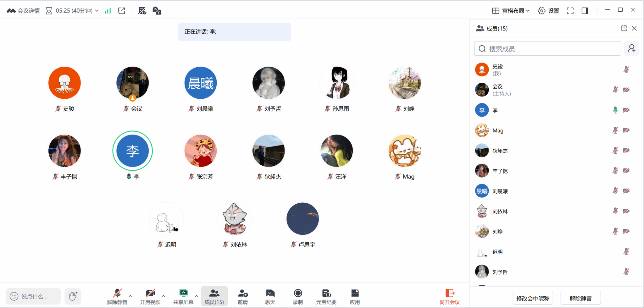Expand the audio options arrow beside 解除静音

130,296
